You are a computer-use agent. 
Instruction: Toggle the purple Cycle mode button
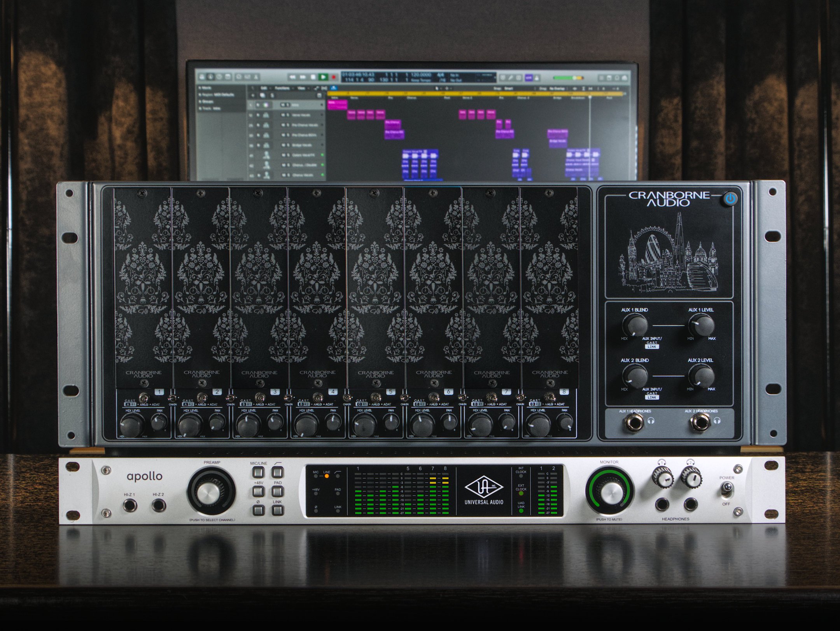(x=529, y=78)
